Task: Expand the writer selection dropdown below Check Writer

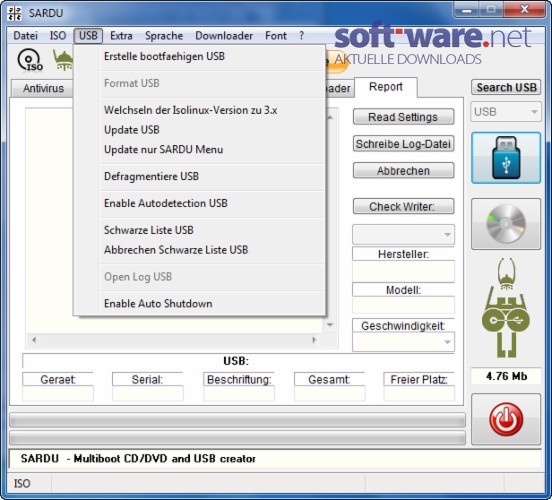Action: tap(403, 235)
